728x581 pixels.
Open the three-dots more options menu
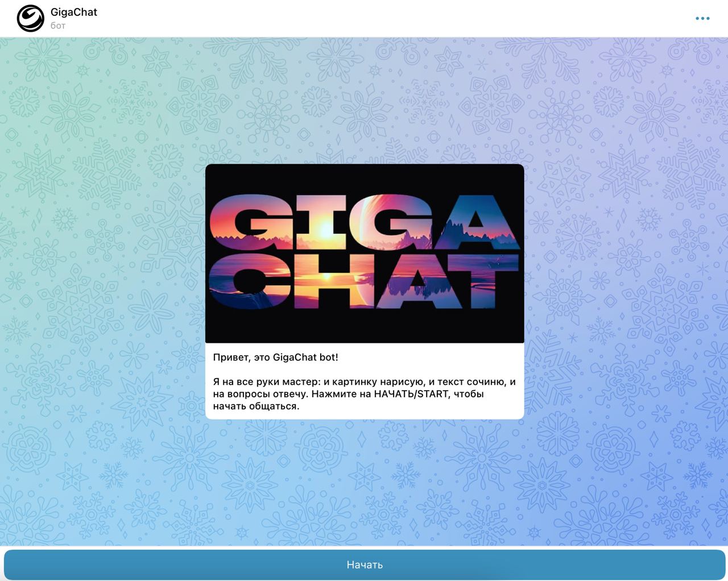[x=702, y=18]
